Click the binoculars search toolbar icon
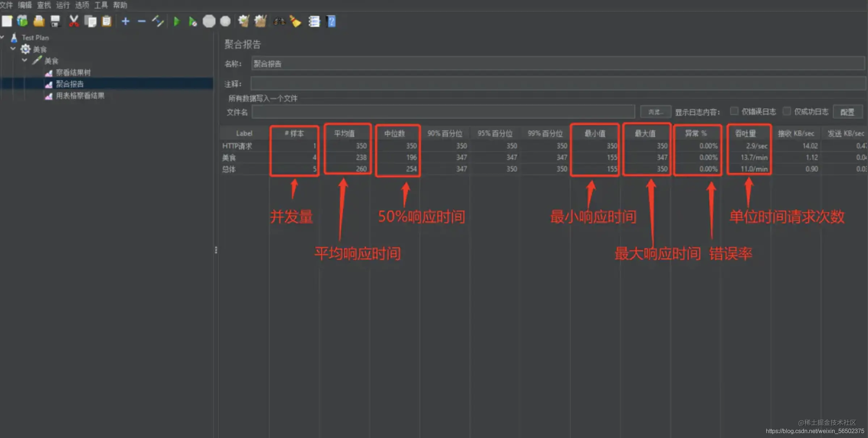Image resolution: width=868 pixels, height=438 pixels. (279, 22)
